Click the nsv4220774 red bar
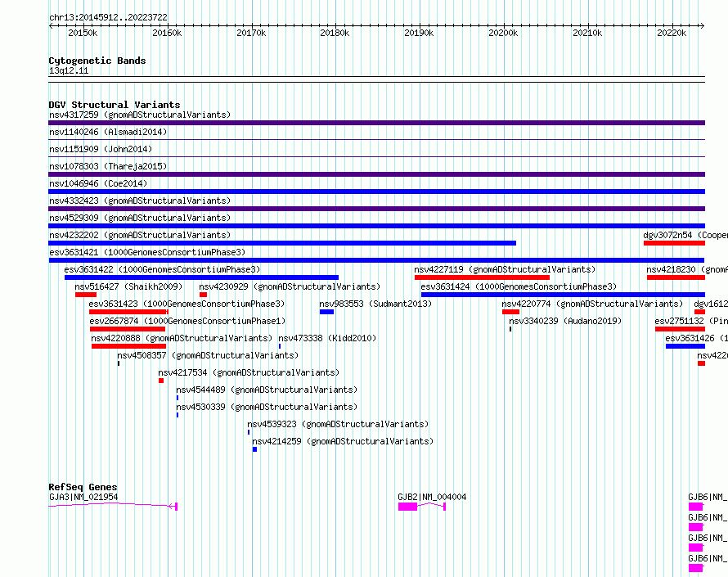The width and height of the screenshot is (728, 577). 510,312
